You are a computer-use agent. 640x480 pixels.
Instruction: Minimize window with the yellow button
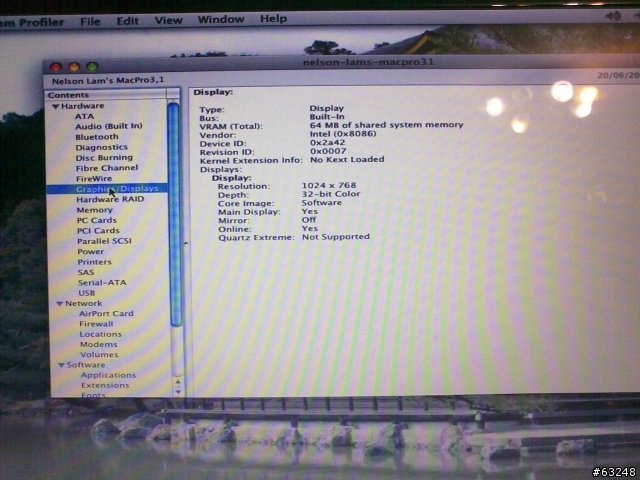tap(74, 67)
